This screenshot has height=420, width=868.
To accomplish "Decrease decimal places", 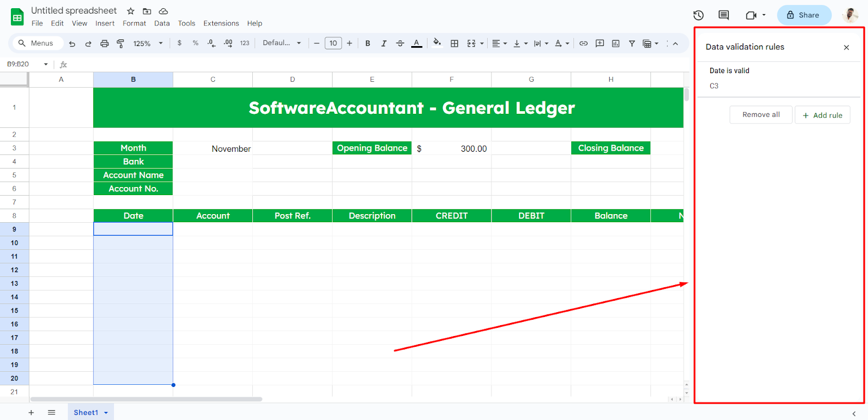I will [211, 43].
